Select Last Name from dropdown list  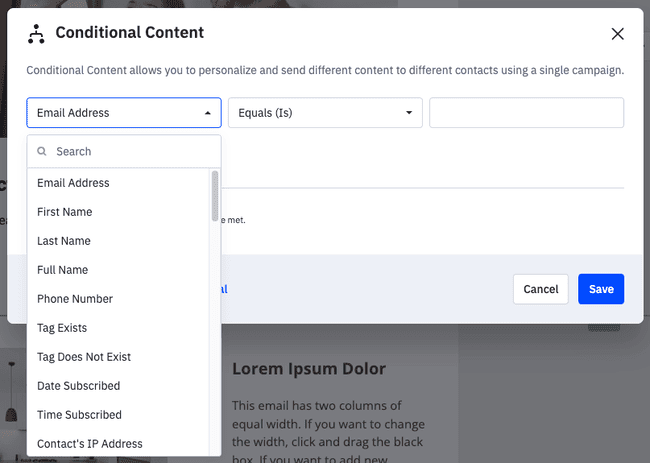pos(64,241)
